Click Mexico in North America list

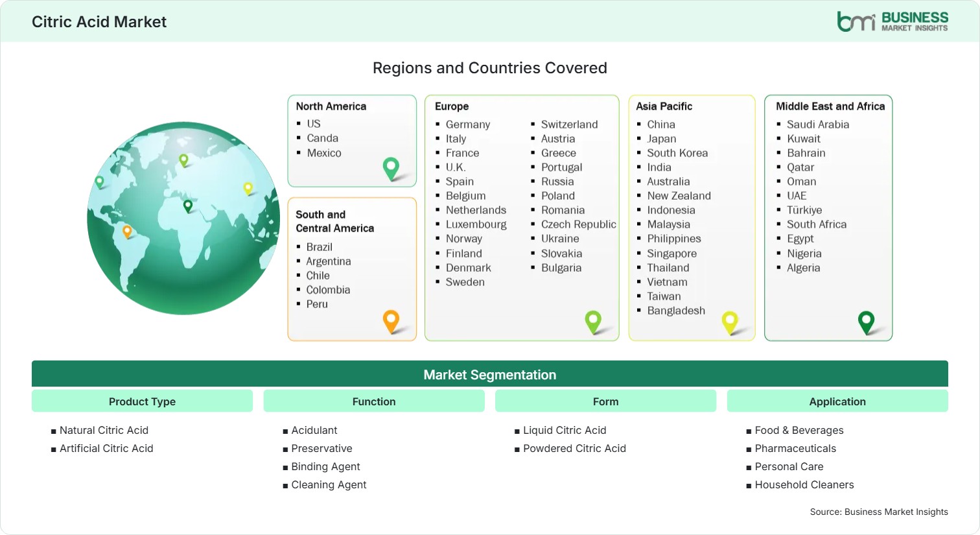324,153
